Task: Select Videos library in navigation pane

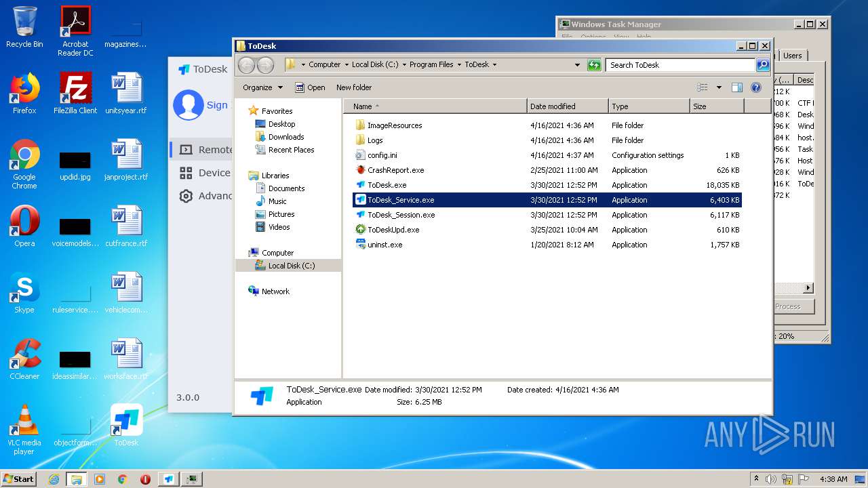Action: click(273, 227)
